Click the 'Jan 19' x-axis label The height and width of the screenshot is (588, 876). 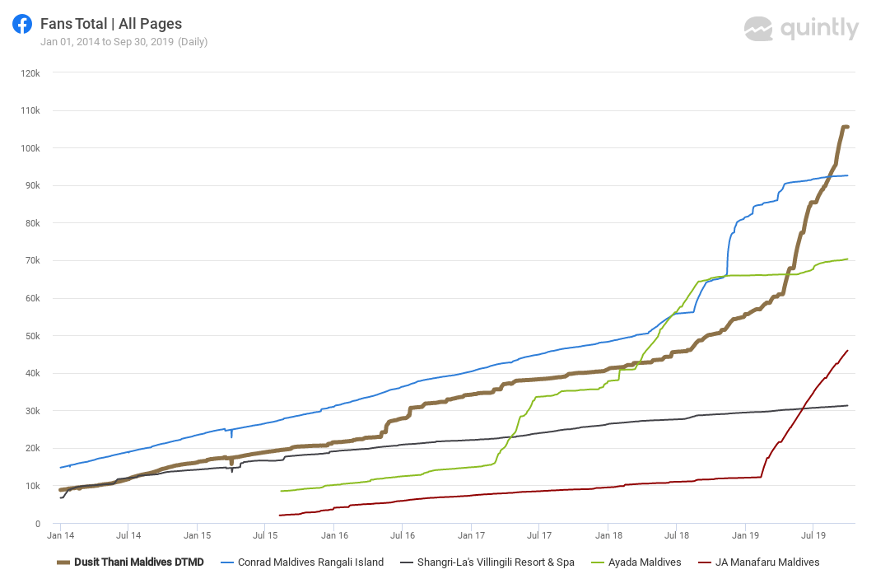[x=745, y=535]
